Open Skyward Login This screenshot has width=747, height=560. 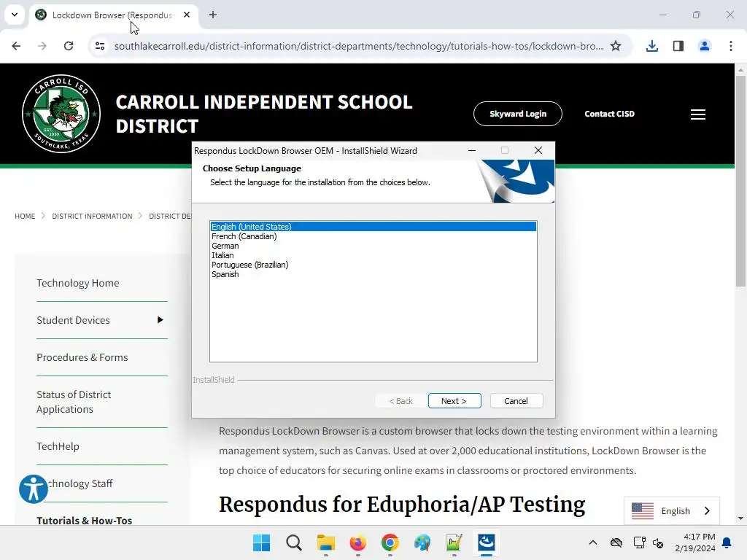pos(518,114)
